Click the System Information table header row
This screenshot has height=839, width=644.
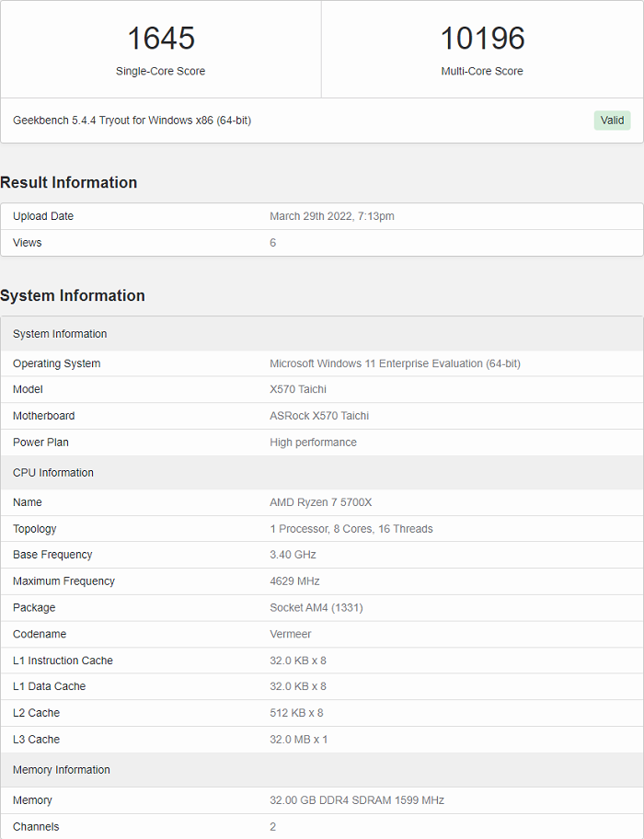click(60, 334)
